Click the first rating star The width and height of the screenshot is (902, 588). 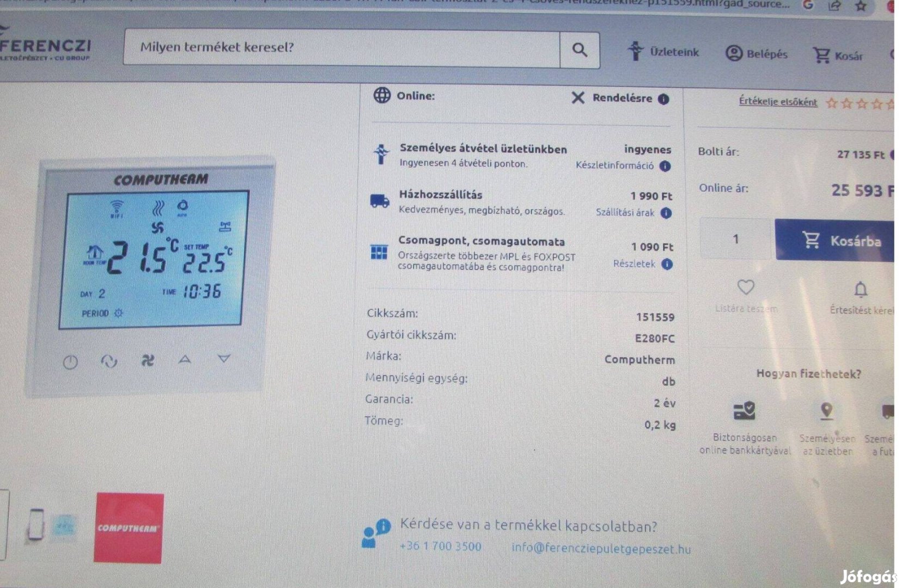click(x=831, y=103)
